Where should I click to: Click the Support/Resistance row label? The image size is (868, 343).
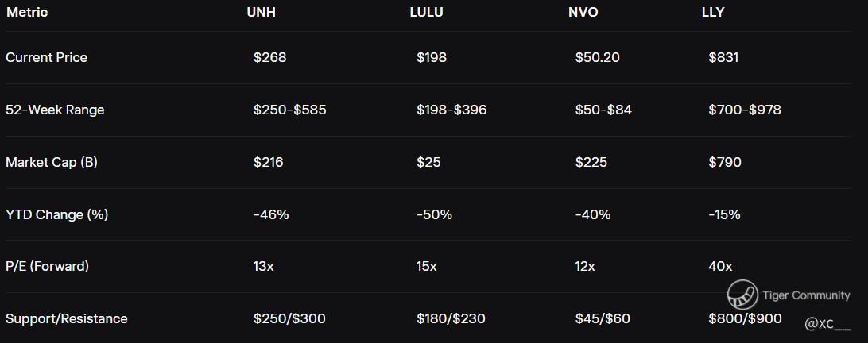point(67,318)
